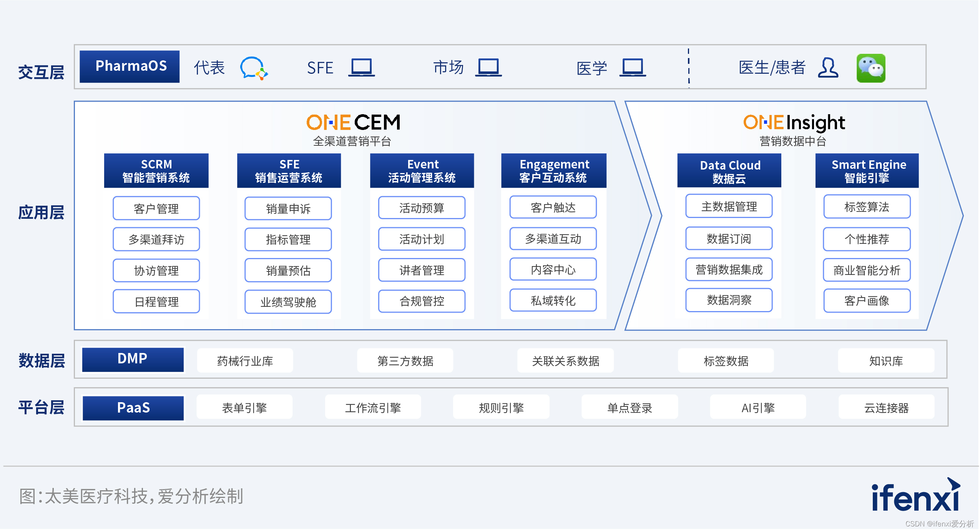980x531 pixels.
Task: Click the ONE CEM logo
Action: [x=354, y=122]
